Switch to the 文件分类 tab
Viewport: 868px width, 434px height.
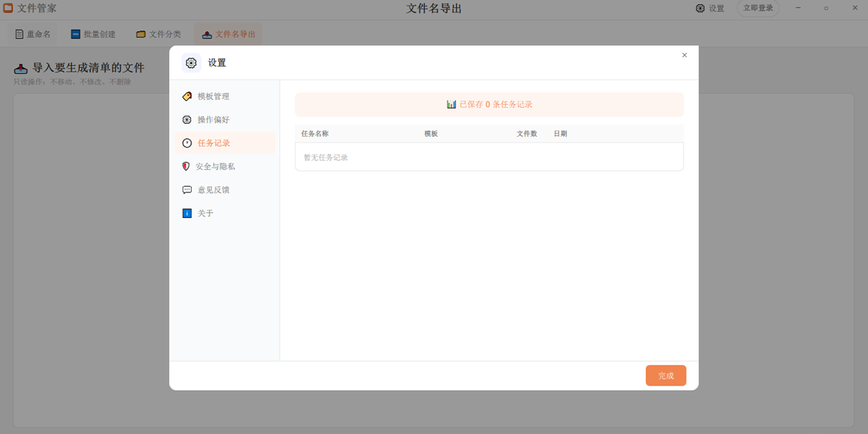pyautogui.click(x=159, y=34)
